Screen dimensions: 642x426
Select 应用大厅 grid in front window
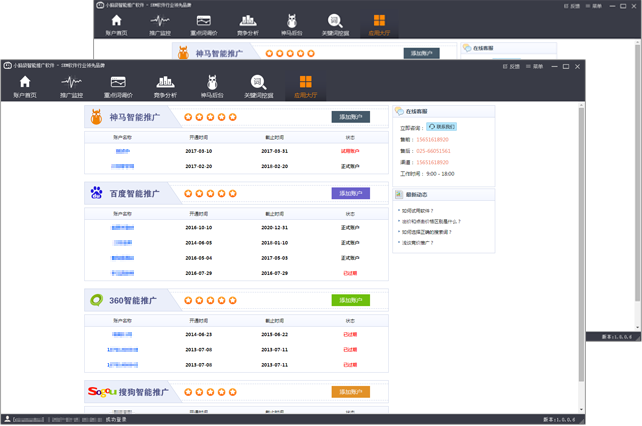(305, 86)
